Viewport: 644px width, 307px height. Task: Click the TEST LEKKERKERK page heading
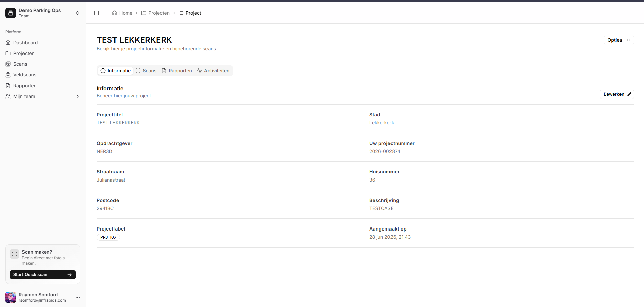click(134, 40)
